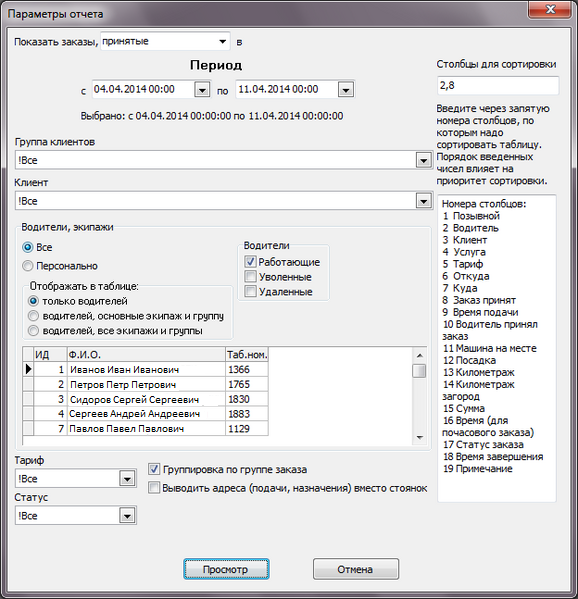This screenshot has height=599, width=578.
Task: Click scroll up arrow in drivers table
Action: click(x=419, y=355)
